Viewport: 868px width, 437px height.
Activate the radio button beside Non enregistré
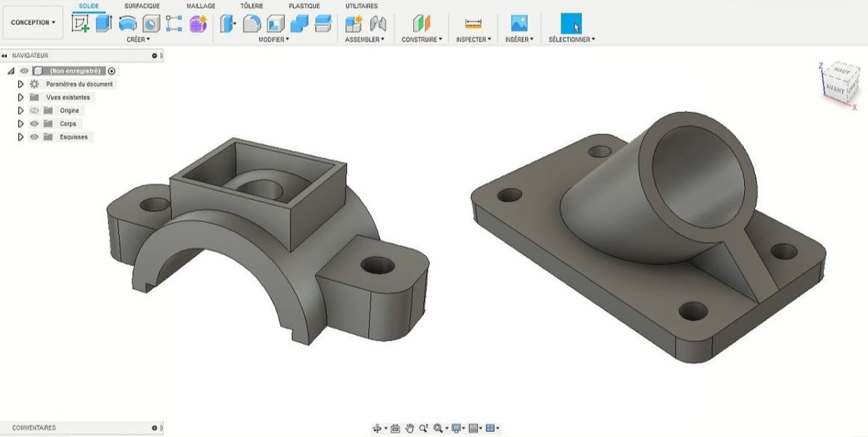112,71
